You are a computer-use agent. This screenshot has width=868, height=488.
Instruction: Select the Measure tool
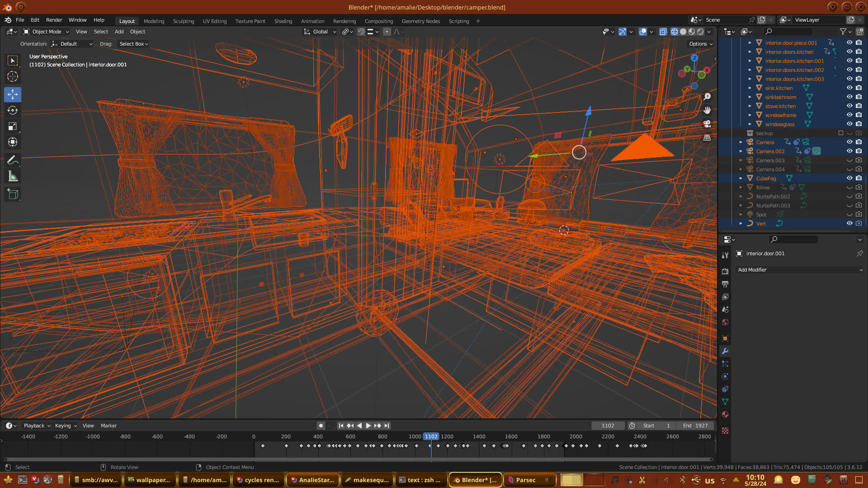pos(13,177)
